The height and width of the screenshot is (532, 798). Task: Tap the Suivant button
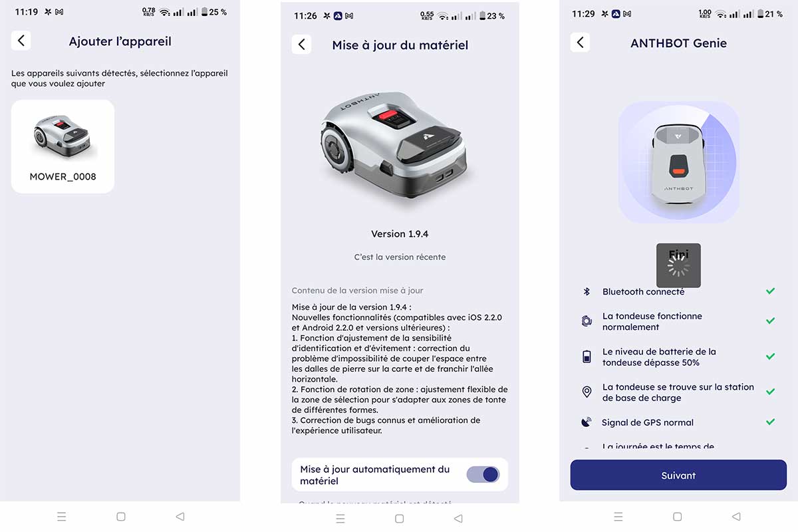click(x=678, y=475)
